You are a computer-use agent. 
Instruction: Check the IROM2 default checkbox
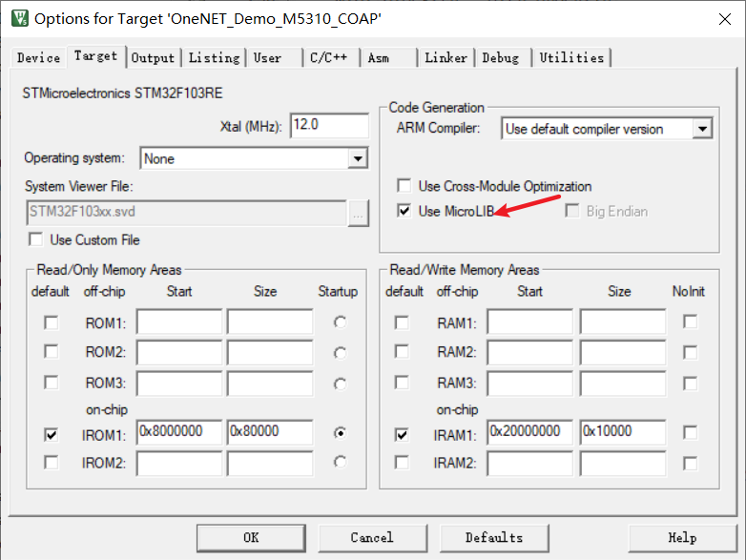51,463
